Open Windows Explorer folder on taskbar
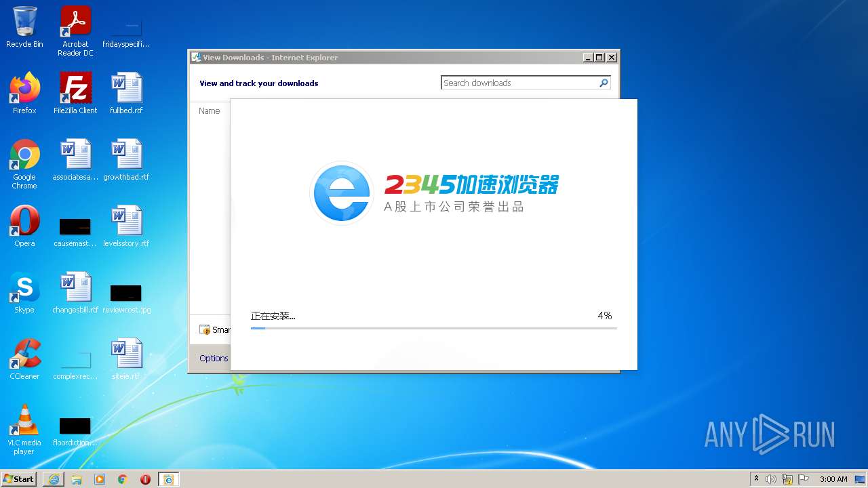868x488 pixels. 77,479
